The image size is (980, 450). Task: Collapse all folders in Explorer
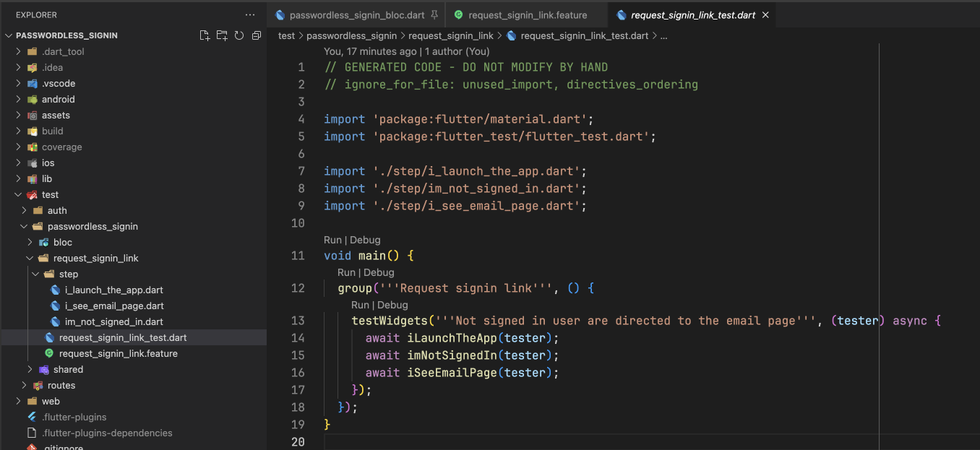point(256,35)
